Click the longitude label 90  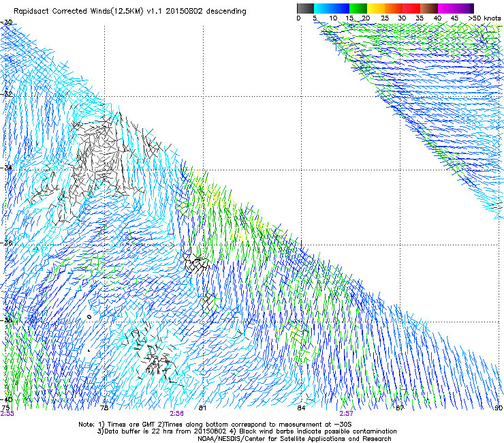pos(499,408)
